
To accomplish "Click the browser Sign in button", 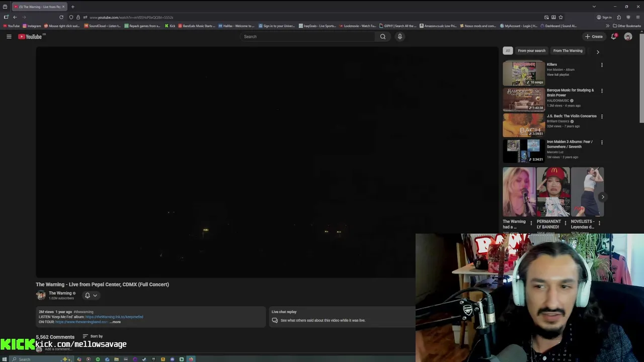I will [604, 17].
